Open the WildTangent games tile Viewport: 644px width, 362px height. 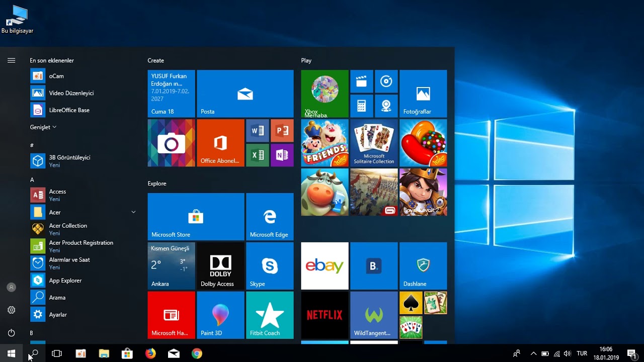click(x=374, y=315)
